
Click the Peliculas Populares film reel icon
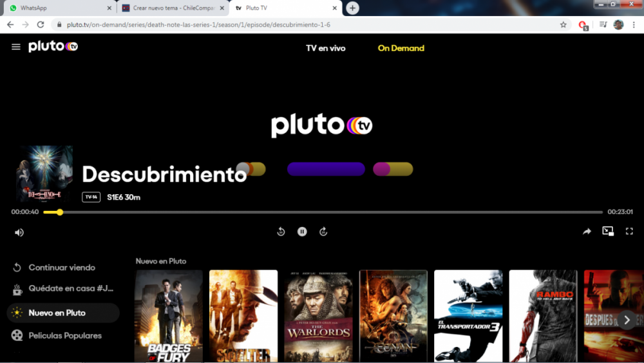17,335
